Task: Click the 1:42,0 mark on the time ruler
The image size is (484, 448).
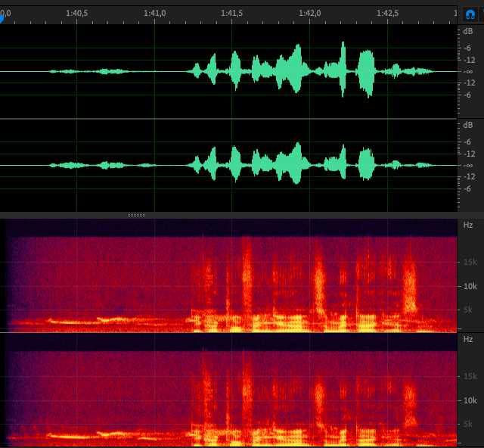Action: coord(309,13)
